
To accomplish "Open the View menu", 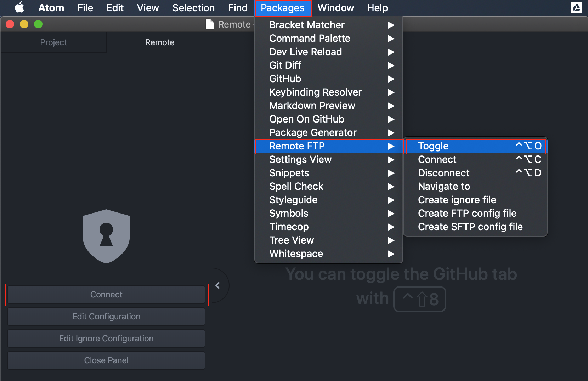I will tap(148, 8).
